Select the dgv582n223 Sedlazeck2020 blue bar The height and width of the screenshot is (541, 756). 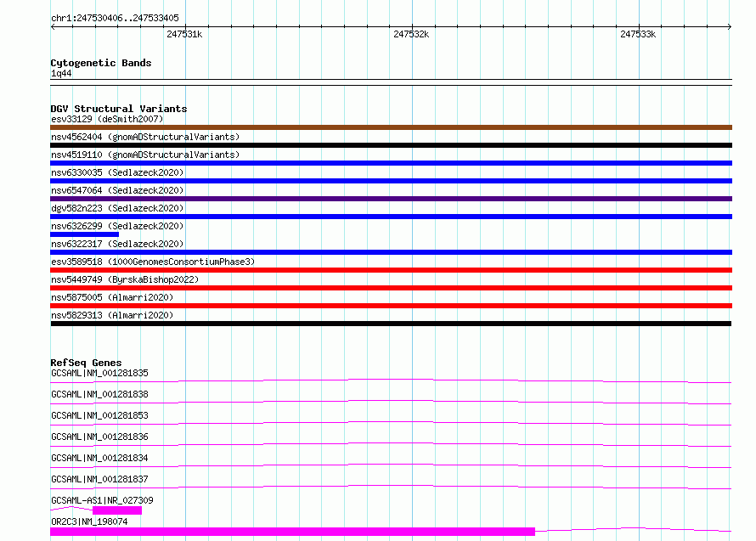[x=391, y=217]
